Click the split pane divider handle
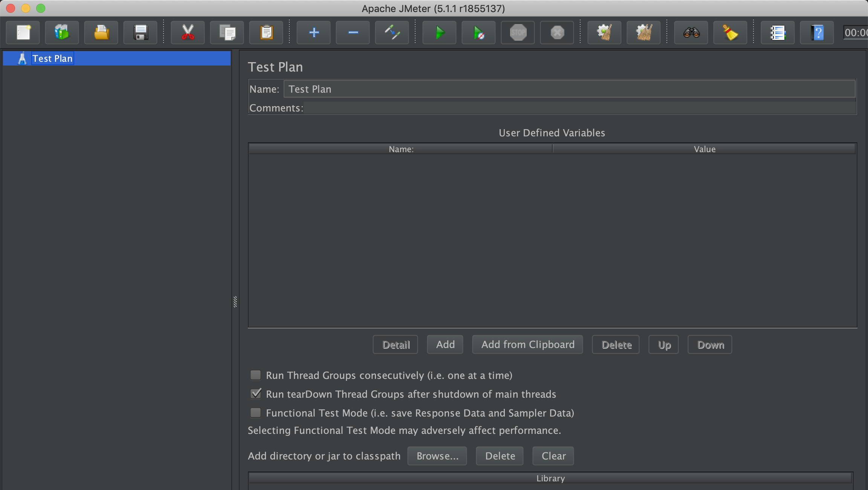The width and height of the screenshot is (868, 490). pyautogui.click(x=235, y=302)
